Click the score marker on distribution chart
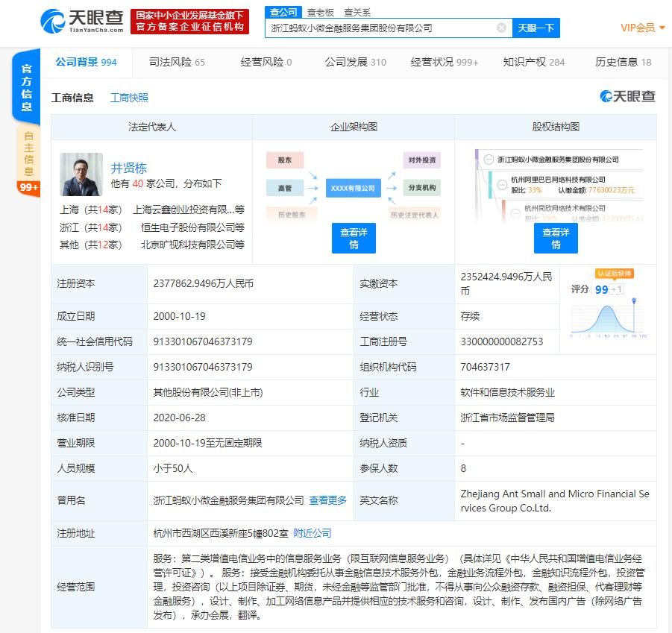The height and width of the screenshot is (633, 672). click(x=634, y=300)
